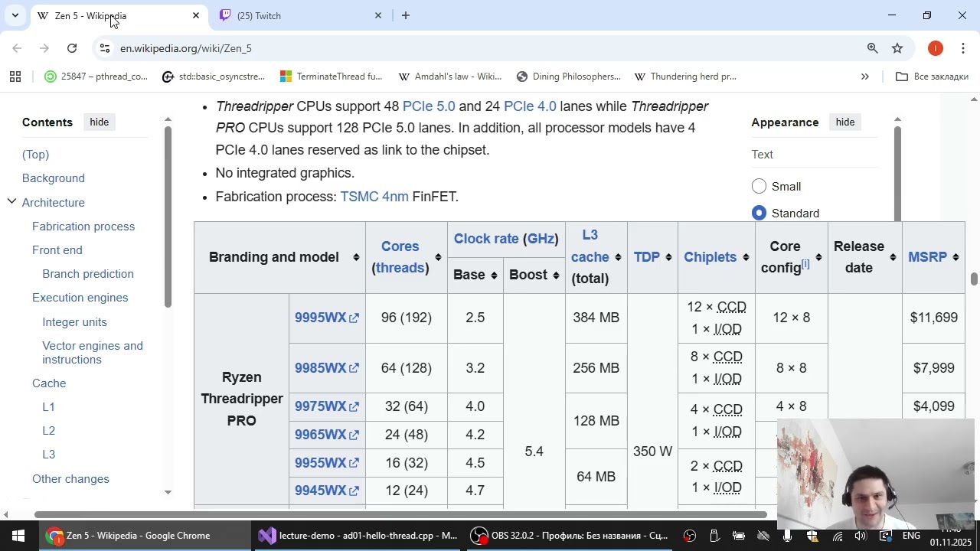Open the new tab plus button
Viewport: 980px width, 551px height.
pyautogui.click(x=406, y=15)
